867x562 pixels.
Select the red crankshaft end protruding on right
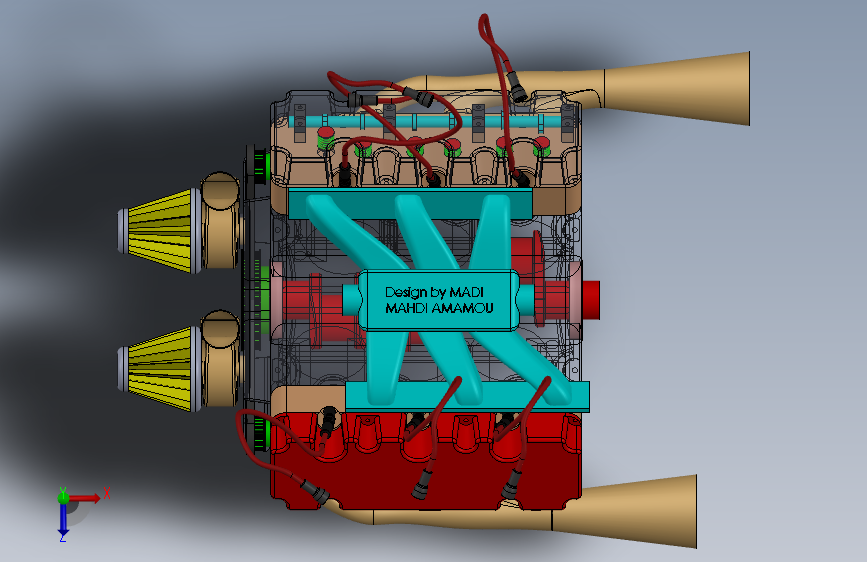click(x=591, y=300)
